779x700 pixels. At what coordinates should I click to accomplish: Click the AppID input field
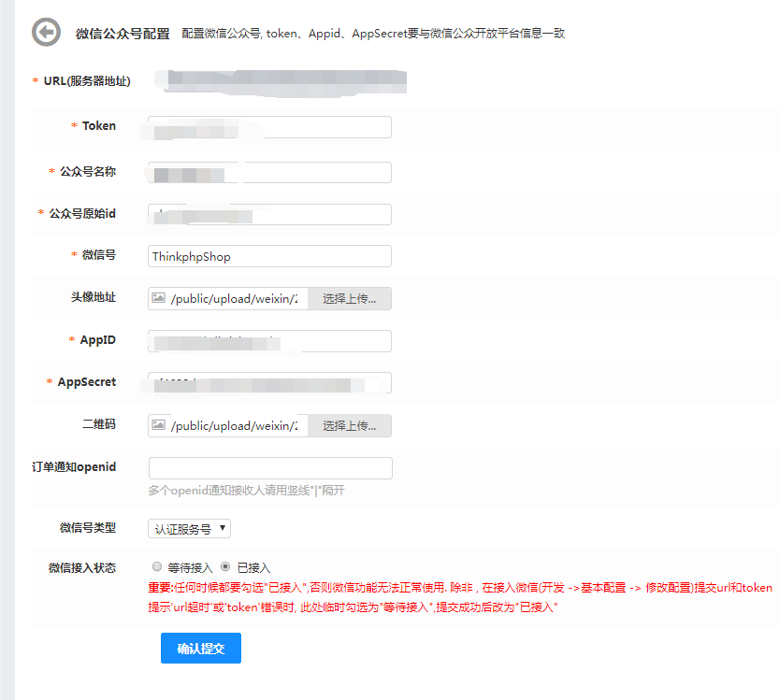coord(269,341)
